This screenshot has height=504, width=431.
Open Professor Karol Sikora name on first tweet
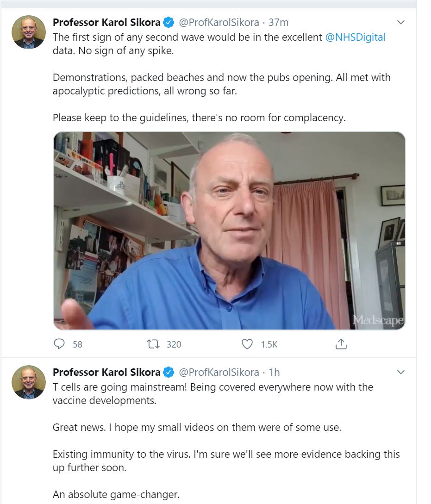point(106,22)
